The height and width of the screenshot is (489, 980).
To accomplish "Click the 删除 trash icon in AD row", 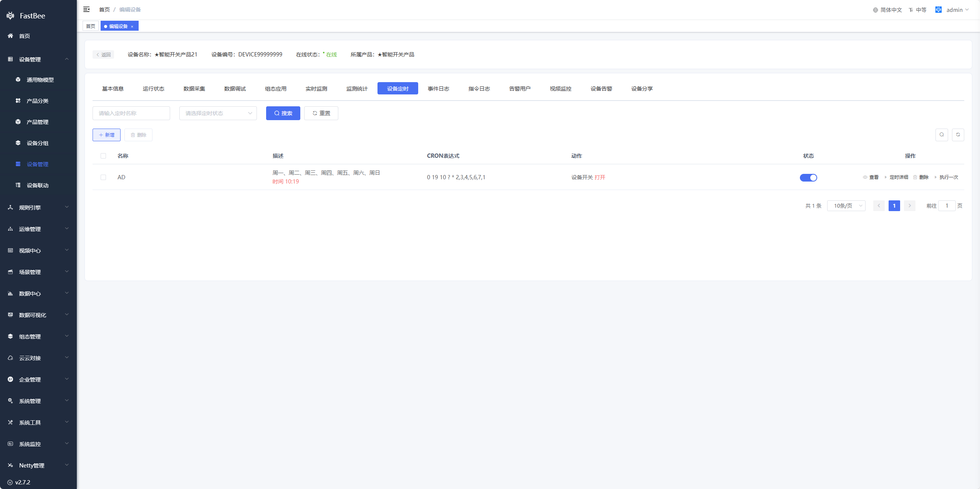I will pyautogui.click(x=915, y=177).
